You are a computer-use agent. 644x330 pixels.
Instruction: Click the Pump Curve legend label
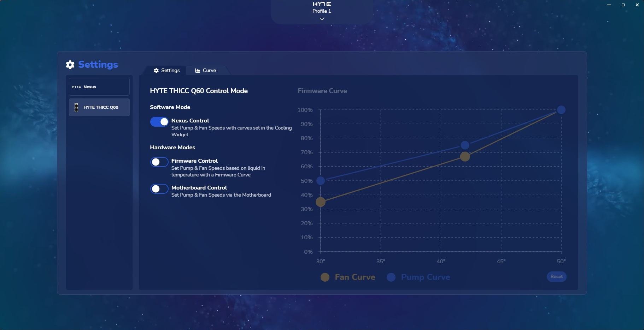click(425, 277)
